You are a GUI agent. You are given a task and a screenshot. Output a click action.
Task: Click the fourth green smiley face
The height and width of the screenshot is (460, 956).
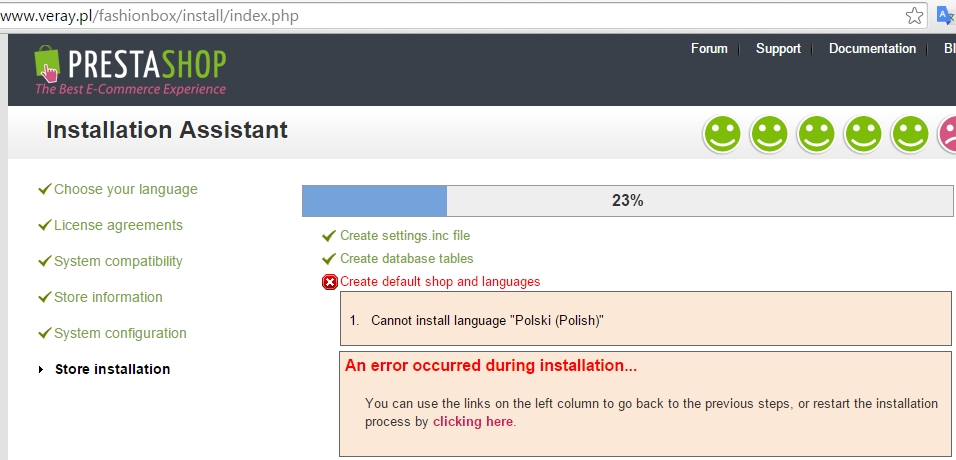(x=863, y=134)
